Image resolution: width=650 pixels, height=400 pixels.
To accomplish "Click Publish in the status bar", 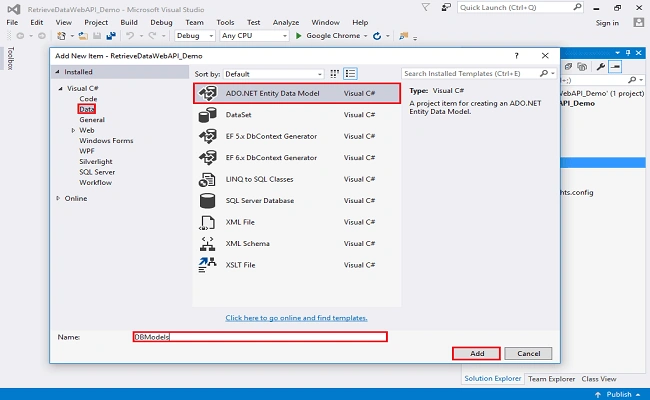I will (618, 394).
